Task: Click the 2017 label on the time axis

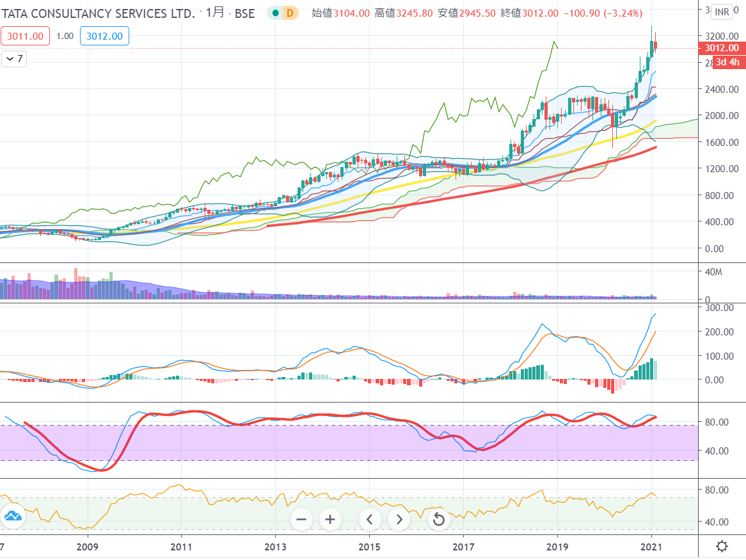Action: 463,547
